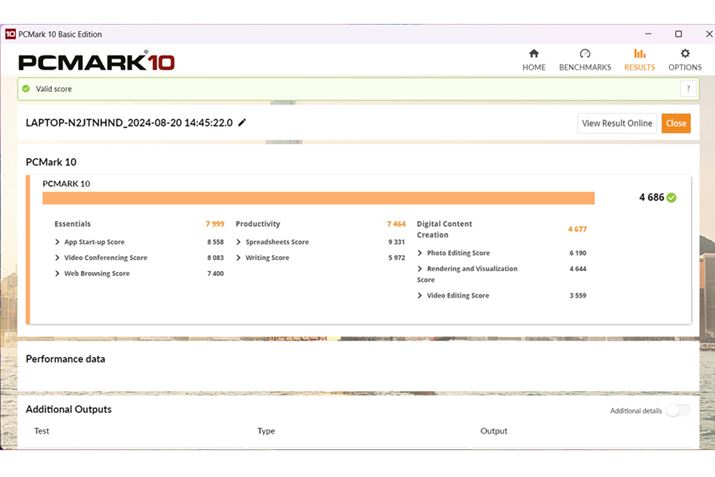715x477 pixels.
Task: Open the Results bar chart icon
Action: (x=639, y=54)
